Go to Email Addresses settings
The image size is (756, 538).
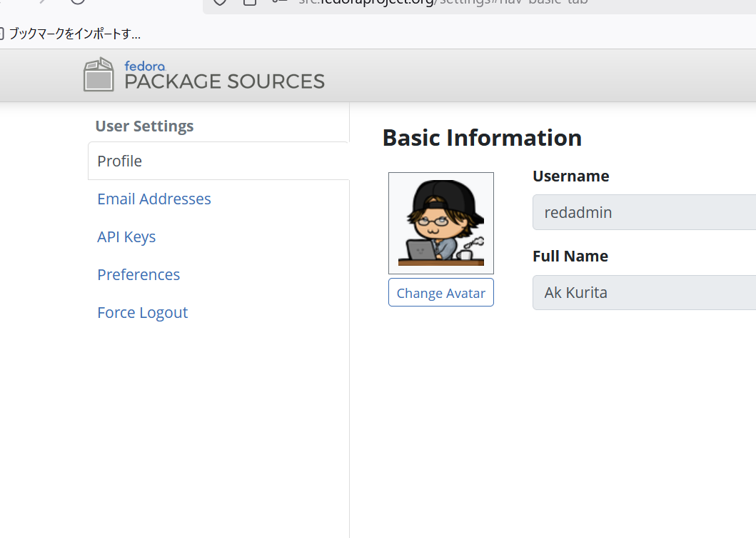[x=153, y=199]
